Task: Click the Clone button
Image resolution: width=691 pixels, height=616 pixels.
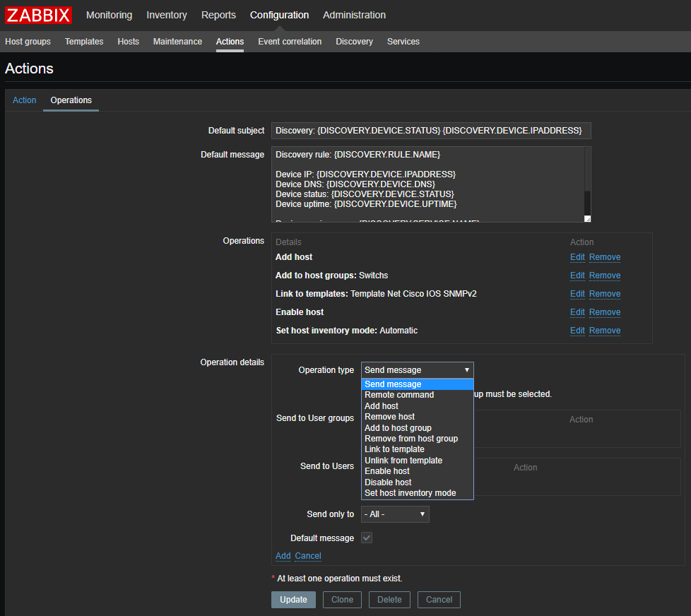Action: click(x=342, y=600)
